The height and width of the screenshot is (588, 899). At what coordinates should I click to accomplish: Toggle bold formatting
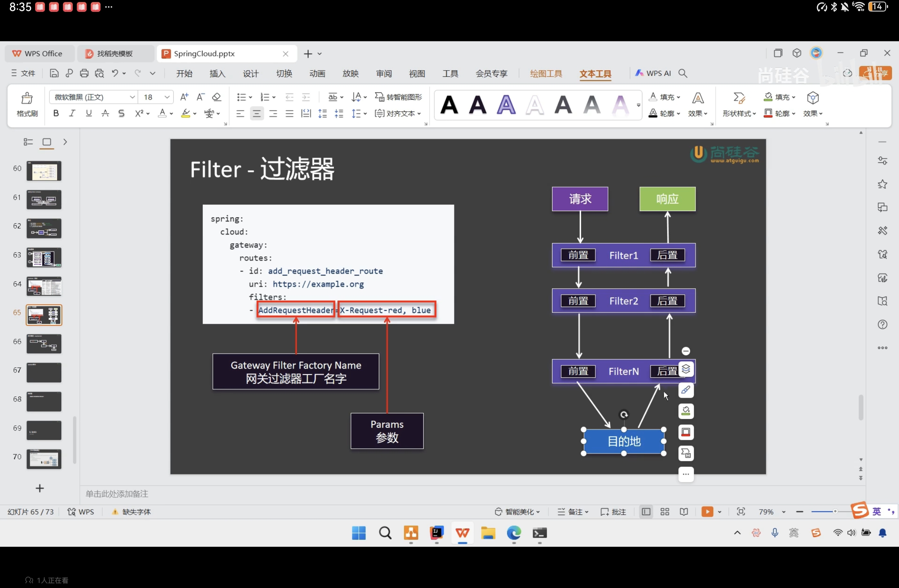(x=56, y=113)
